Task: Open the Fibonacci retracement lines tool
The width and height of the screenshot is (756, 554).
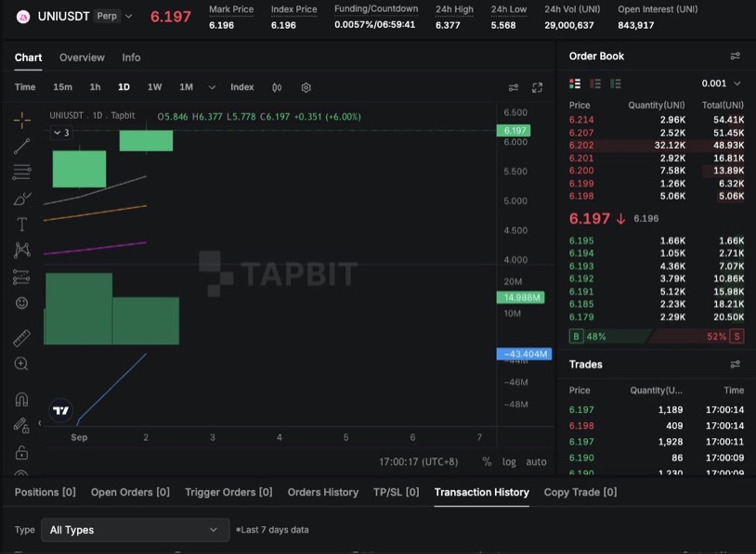Action: pos(21,172)
